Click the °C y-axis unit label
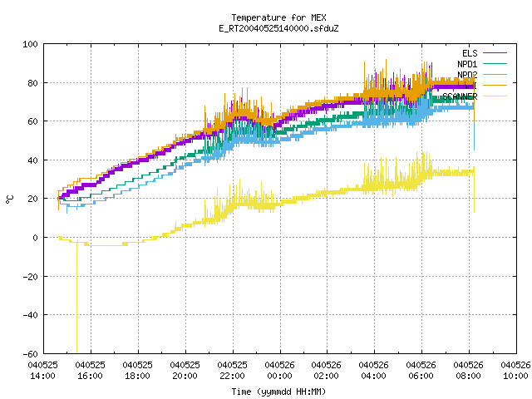Screen dimensions: 532x399 [9, 199]
